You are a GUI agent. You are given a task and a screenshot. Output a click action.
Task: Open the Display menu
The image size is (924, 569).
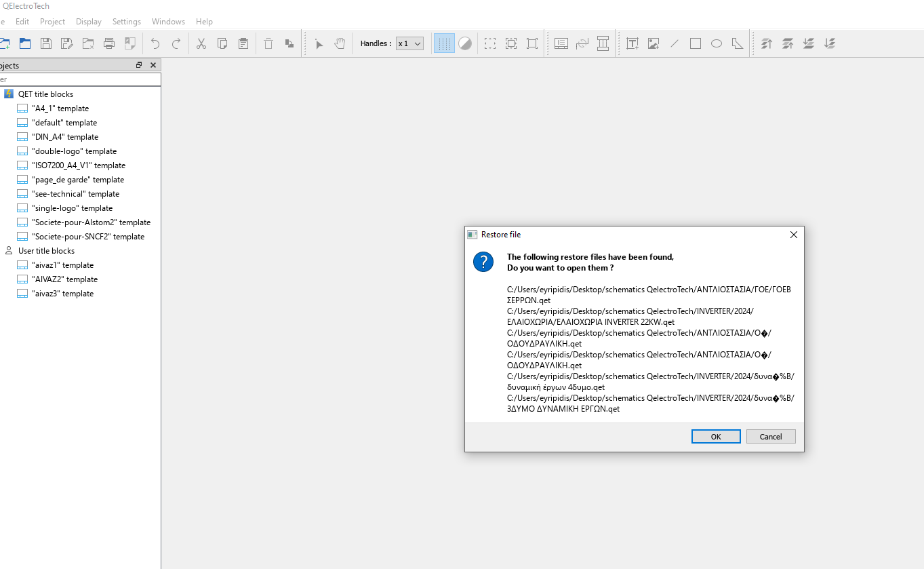tap(89, 22)
